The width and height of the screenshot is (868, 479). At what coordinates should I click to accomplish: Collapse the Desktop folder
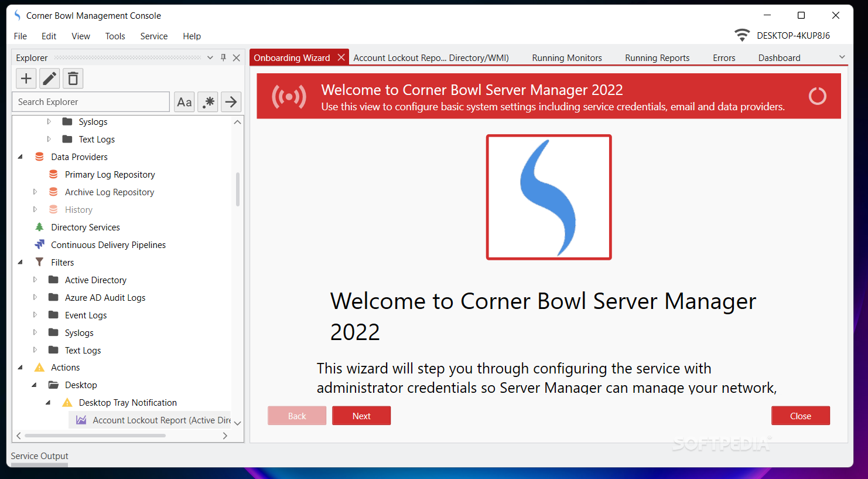[35, 385]
